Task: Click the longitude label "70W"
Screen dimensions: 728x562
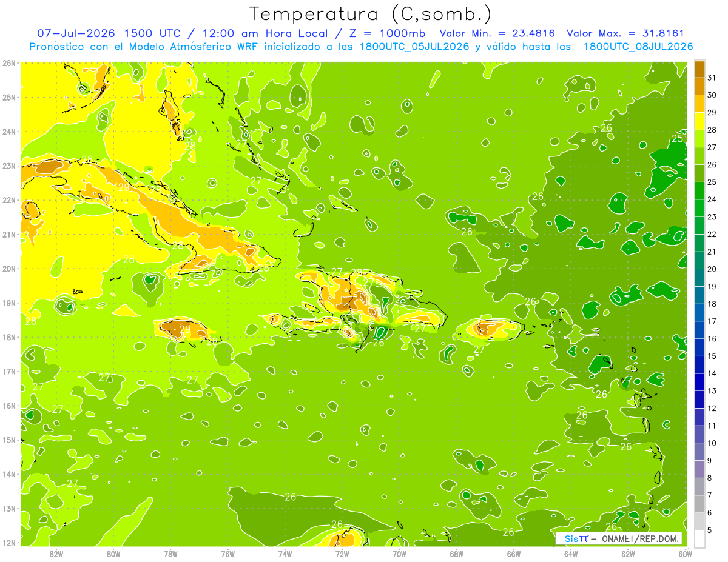Action: click(399, 553)
